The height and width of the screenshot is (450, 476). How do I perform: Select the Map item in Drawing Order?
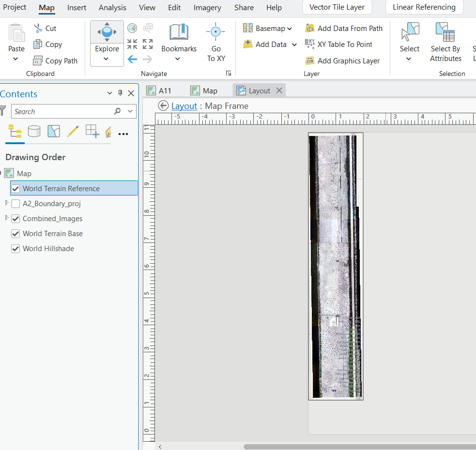tap(24, 174)
